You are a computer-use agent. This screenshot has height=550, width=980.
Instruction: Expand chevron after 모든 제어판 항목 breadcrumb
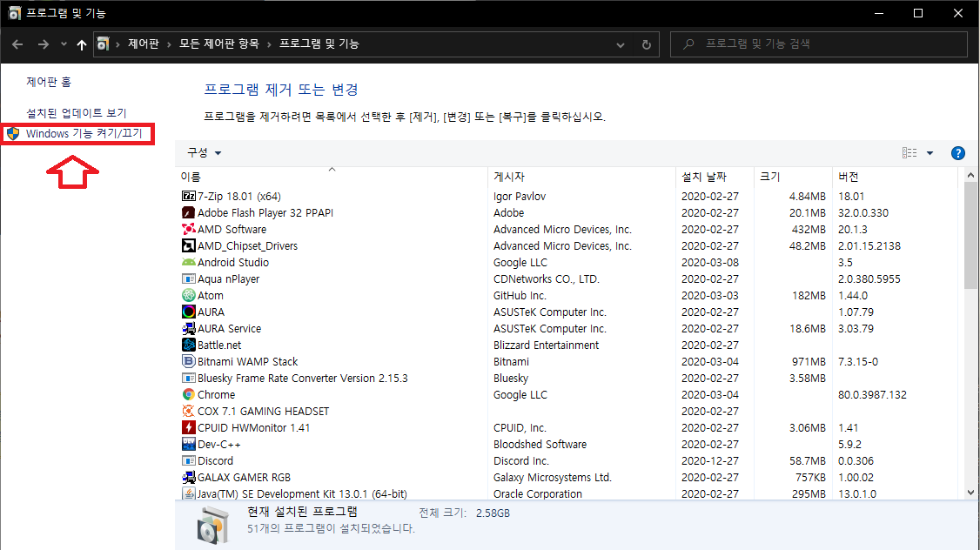pos(269,44)
